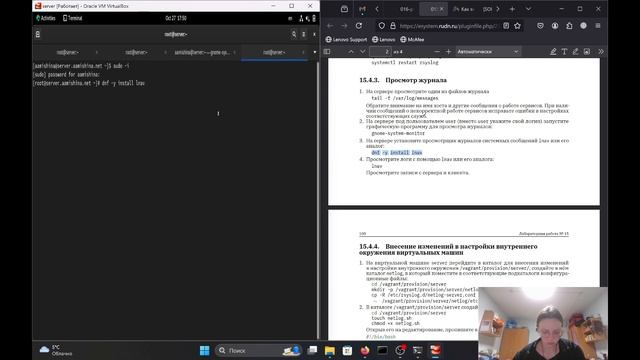This screenshot has width=640, height=360.
Task: Toggle the PDF viewer sidebar
Action: click(x=327, y=52)
